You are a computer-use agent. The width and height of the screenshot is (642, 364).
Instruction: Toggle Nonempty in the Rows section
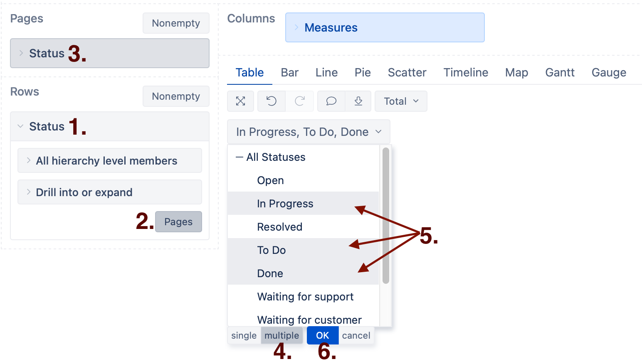click(176, 96)
